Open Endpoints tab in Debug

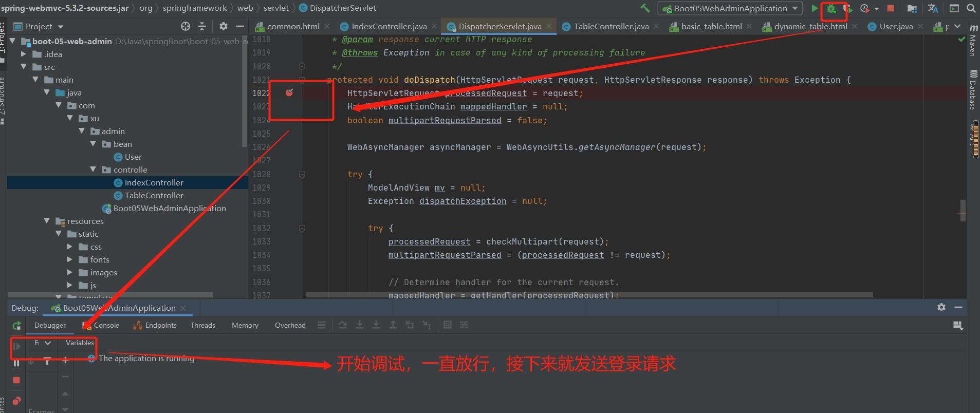click(x=155, y=325)
